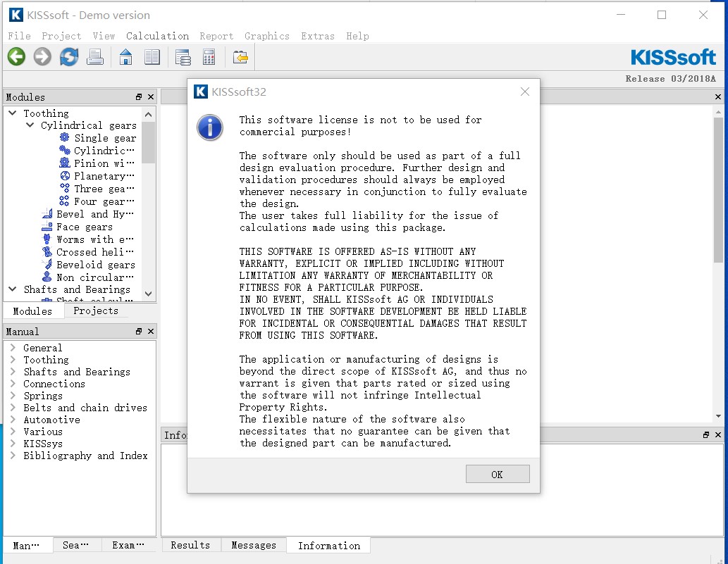Close the KISSsoft32 license dialog
The image size is (728, 564).
coord(524,92)
